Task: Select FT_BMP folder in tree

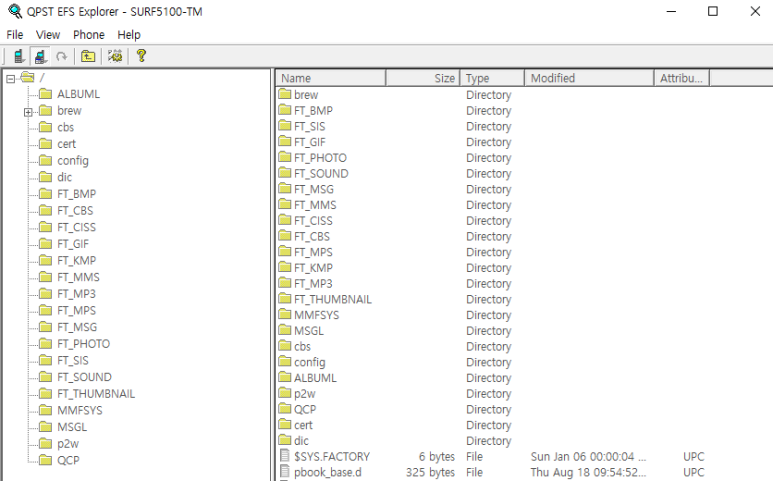Action: point(76,194)
